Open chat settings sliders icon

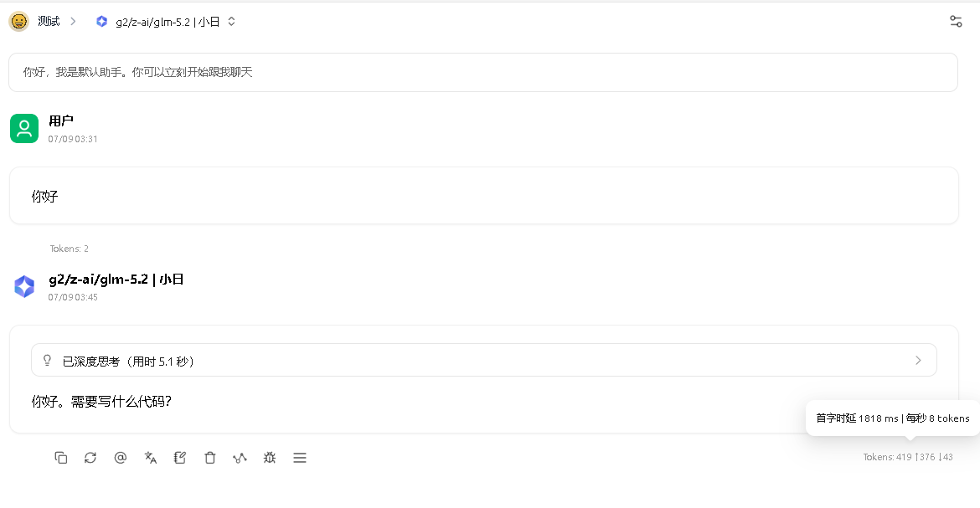[956, 21]
